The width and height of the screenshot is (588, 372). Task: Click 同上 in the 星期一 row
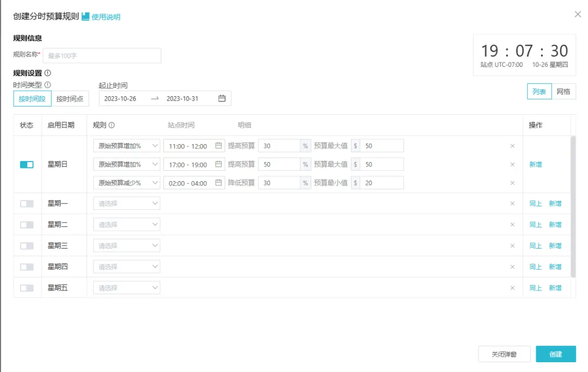pos(536,203)
